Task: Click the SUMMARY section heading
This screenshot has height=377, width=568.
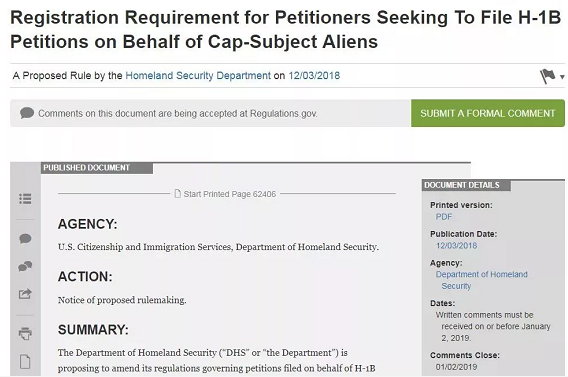Action: click(x=93, y=330)
